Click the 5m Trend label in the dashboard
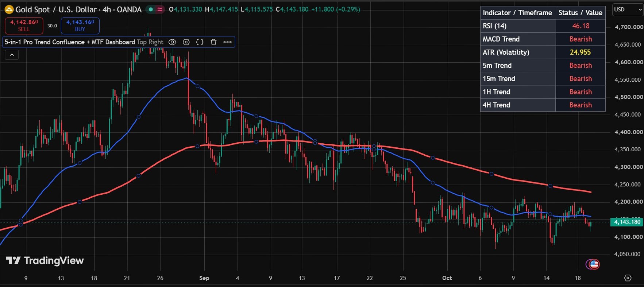This screenshot has height=287, width=644. 497,66
